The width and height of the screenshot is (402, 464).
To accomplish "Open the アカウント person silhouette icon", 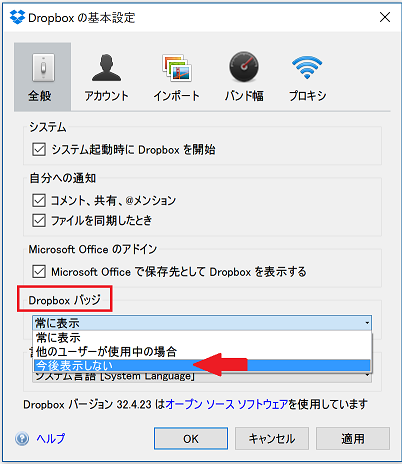I will pos(106,68).
